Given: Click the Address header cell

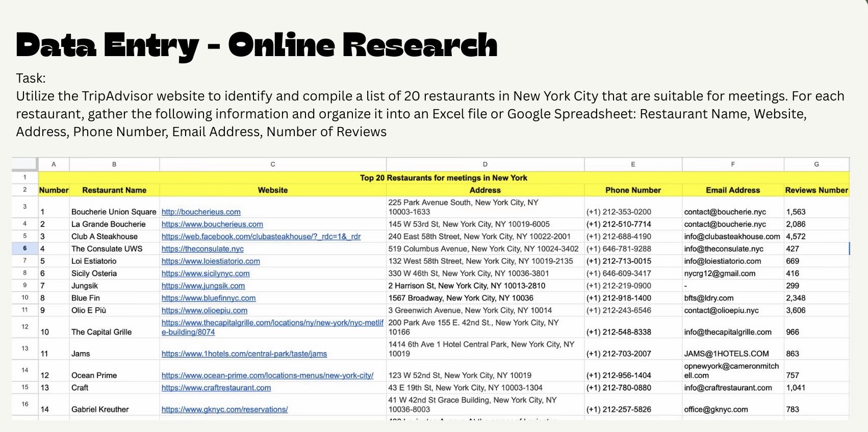Looking at the screenshot, I should [485, 190].
